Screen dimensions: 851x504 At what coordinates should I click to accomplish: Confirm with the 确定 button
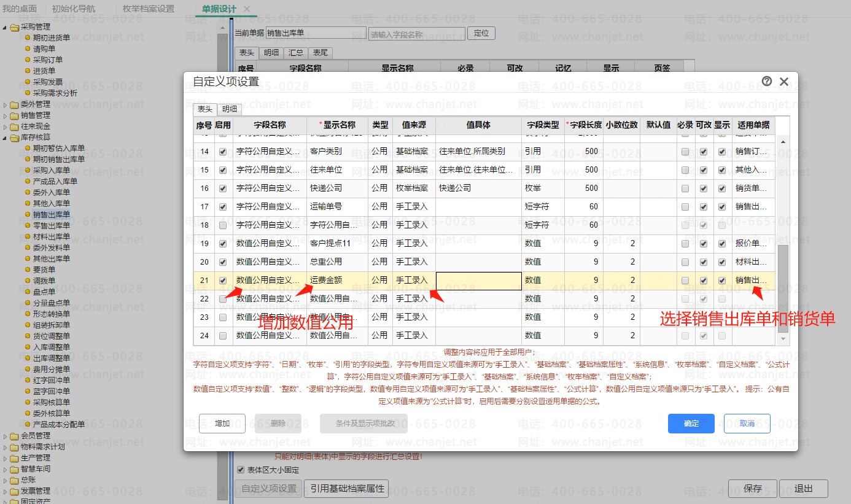(691, 424)
